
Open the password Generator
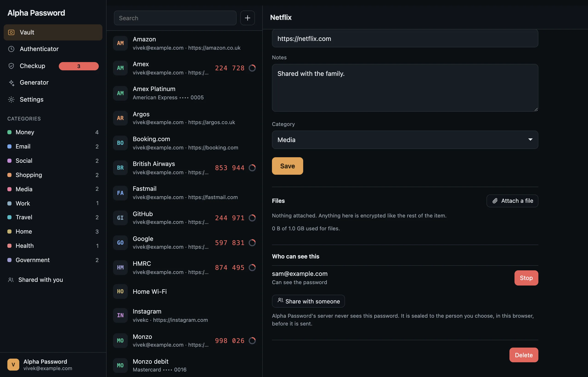pyautogui.click(x=53, y=83)
